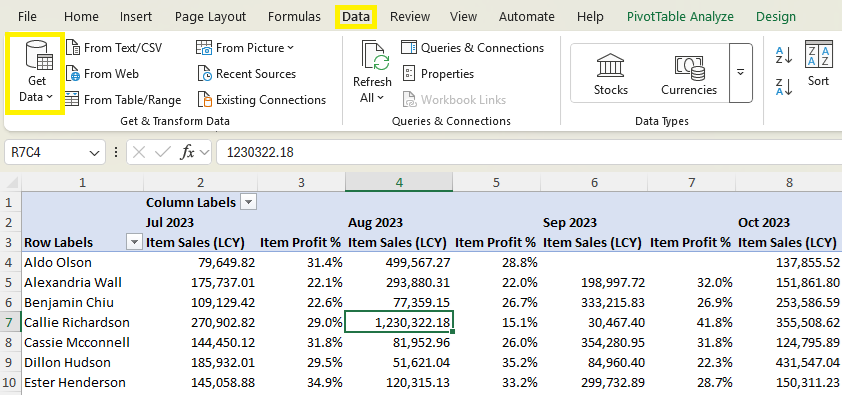Select From Table/Range option

[x=123, y=100]
